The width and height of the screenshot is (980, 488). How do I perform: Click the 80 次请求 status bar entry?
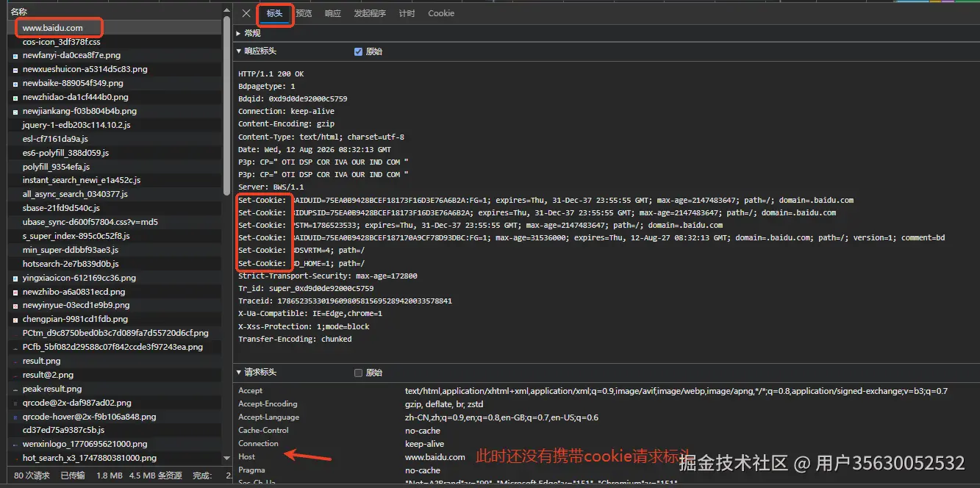[x=32, y=476]
